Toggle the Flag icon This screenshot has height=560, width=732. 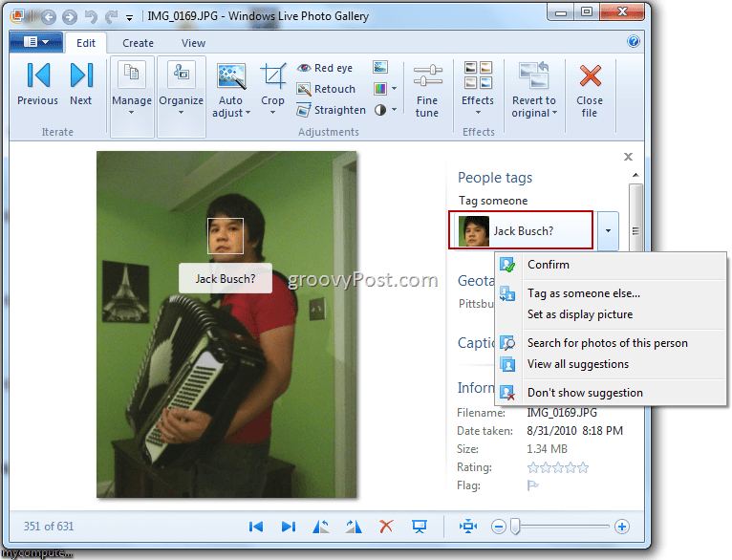pos(532,485)
